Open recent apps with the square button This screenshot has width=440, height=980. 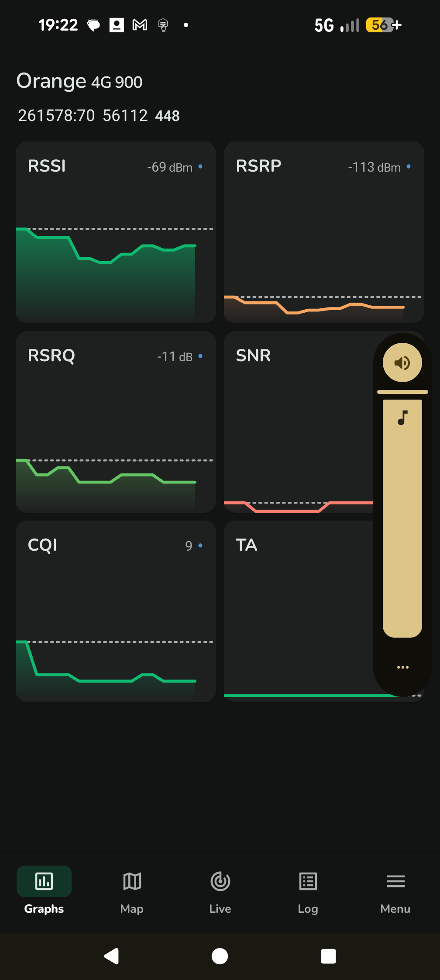[x=328, y=956]
